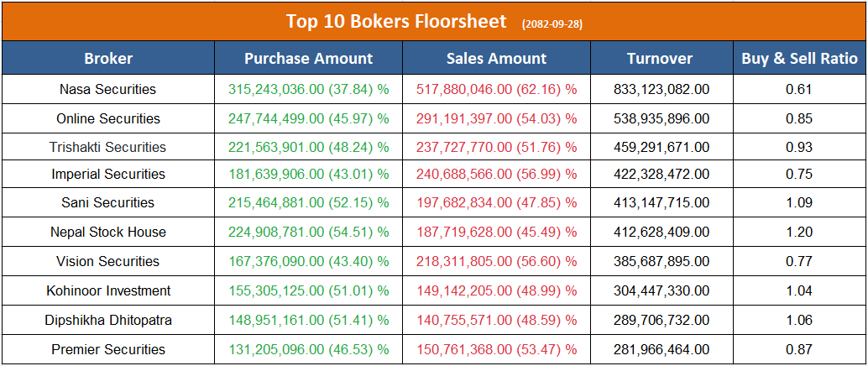Select the Kohinoor Investment broker name

point(108,290)
